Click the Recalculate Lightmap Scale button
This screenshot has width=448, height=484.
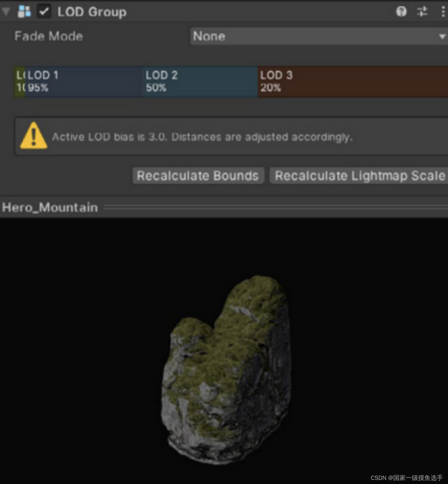tap(359, 176)
